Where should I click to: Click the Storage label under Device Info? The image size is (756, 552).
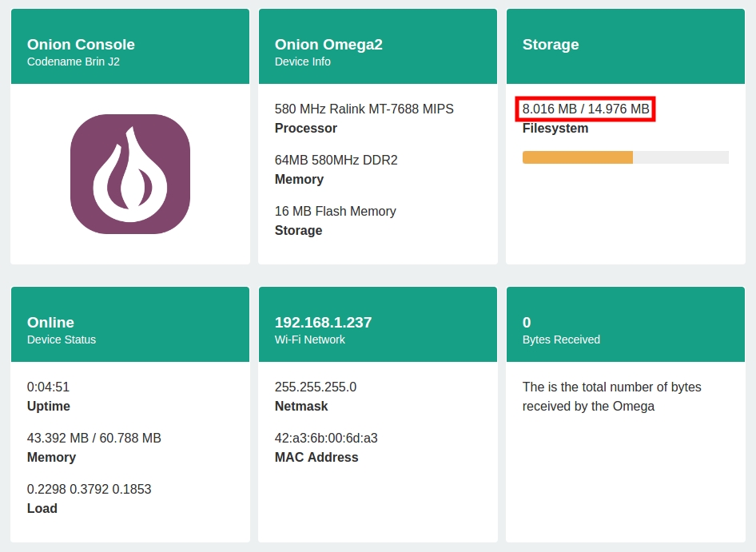(298, 230)
